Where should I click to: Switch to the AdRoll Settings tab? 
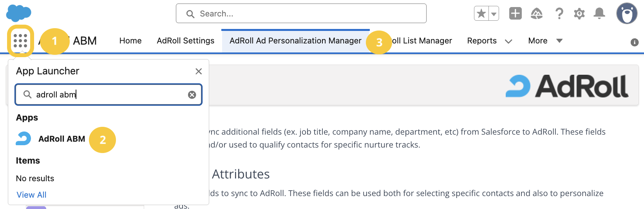tap(185, 41)
